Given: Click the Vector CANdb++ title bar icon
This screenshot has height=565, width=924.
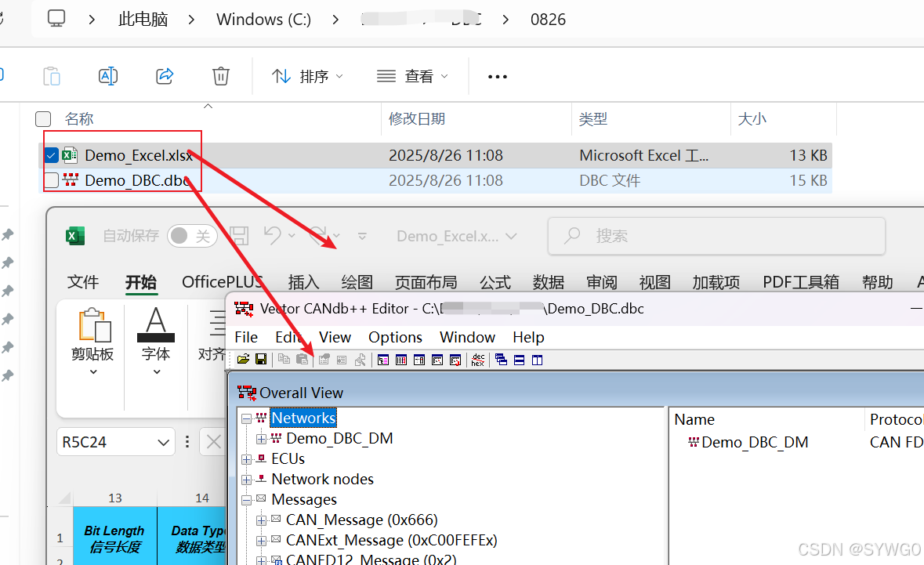Looking at the screenshot, I should click(244, 309).
